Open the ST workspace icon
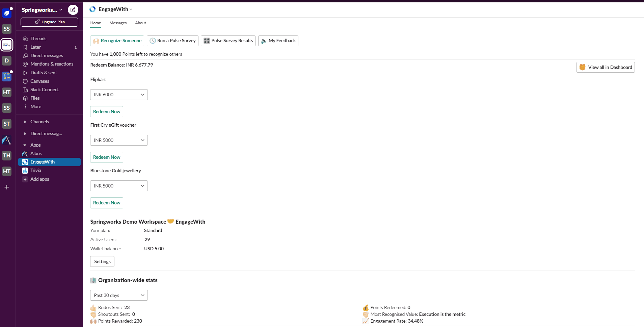Viewport: 644px width, 327px height. [7, 124]
